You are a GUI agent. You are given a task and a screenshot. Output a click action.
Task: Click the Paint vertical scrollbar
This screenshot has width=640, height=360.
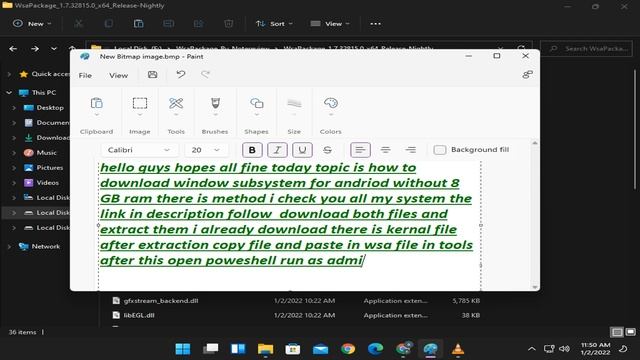click(x=535, y=215)
